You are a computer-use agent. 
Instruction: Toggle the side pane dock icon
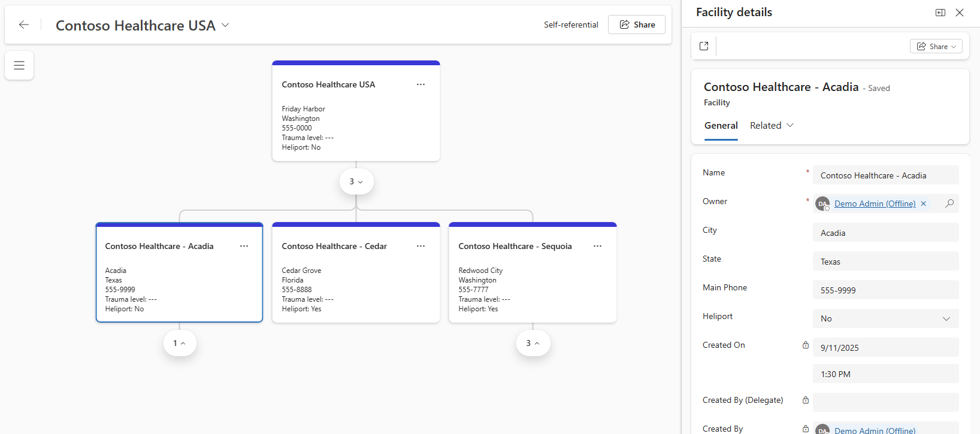940,13
